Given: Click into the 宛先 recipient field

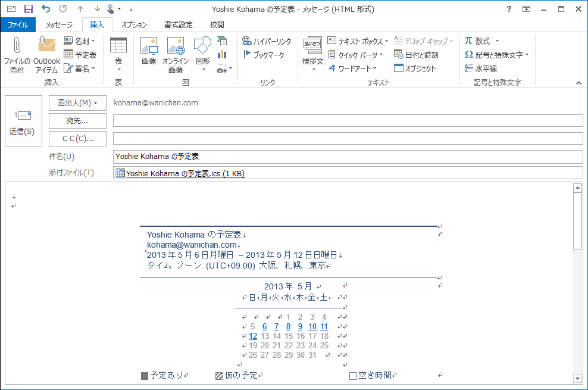Looking at the screenshot, I should (348, 121).
